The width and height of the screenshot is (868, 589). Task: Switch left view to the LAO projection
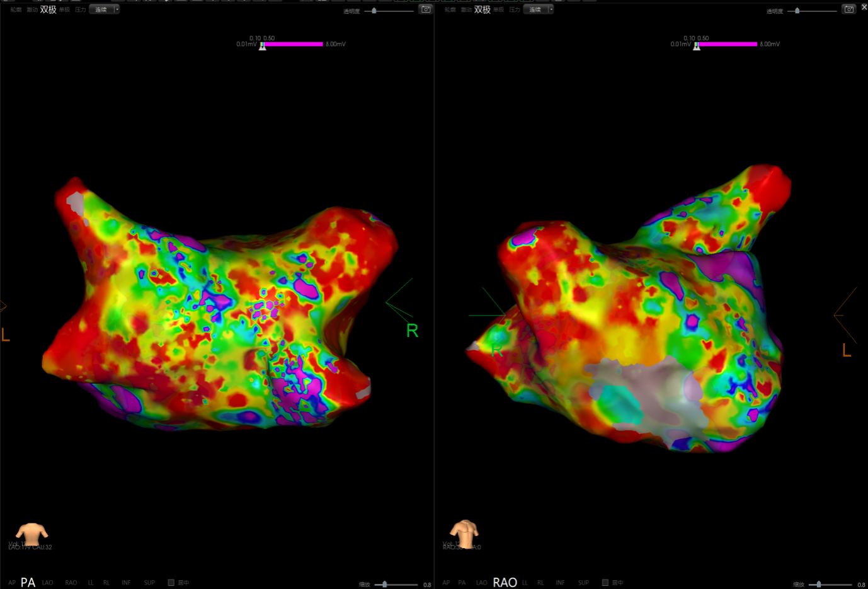point(48,583)
